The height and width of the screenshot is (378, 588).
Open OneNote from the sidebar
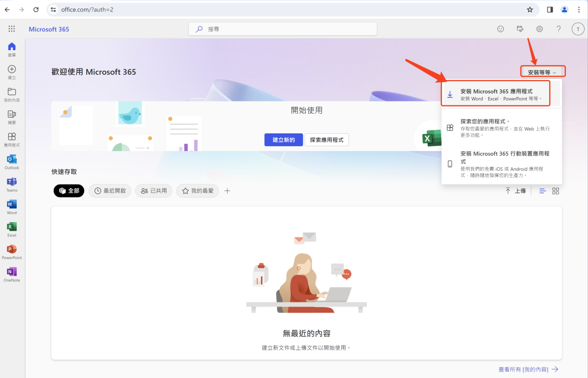point(12,274)
